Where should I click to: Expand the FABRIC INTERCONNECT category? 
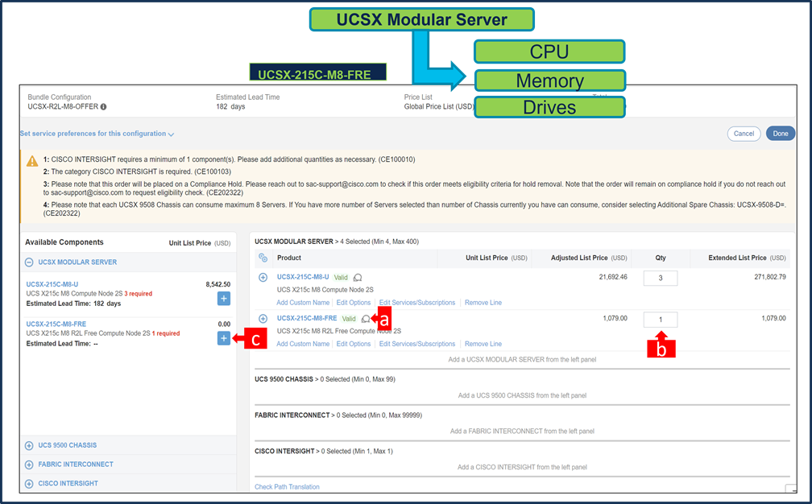(30, 465)
